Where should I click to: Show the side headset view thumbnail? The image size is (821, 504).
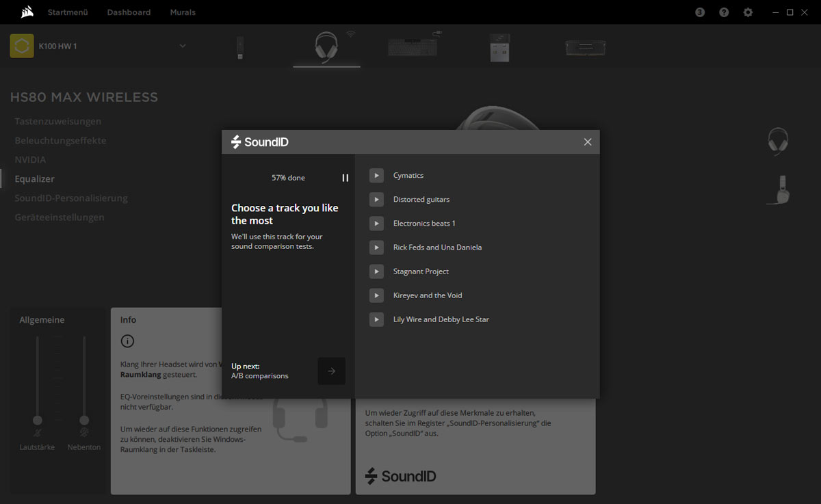click(x=779, y=189)
